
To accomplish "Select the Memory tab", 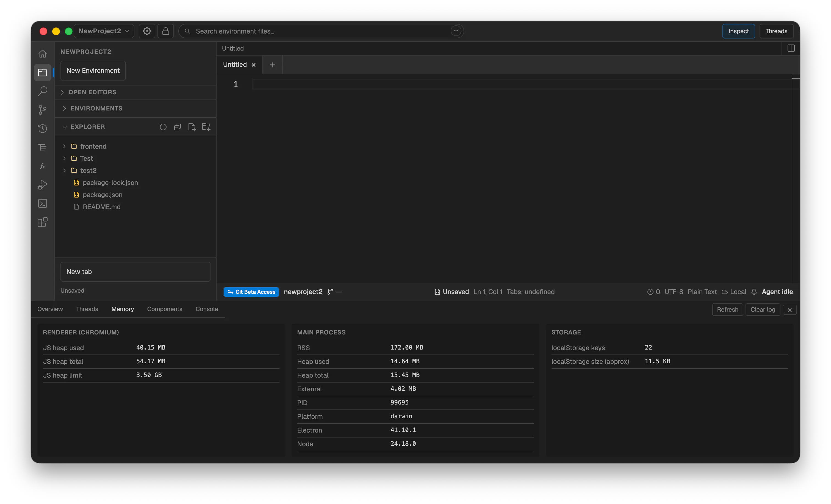I will 123,309.
